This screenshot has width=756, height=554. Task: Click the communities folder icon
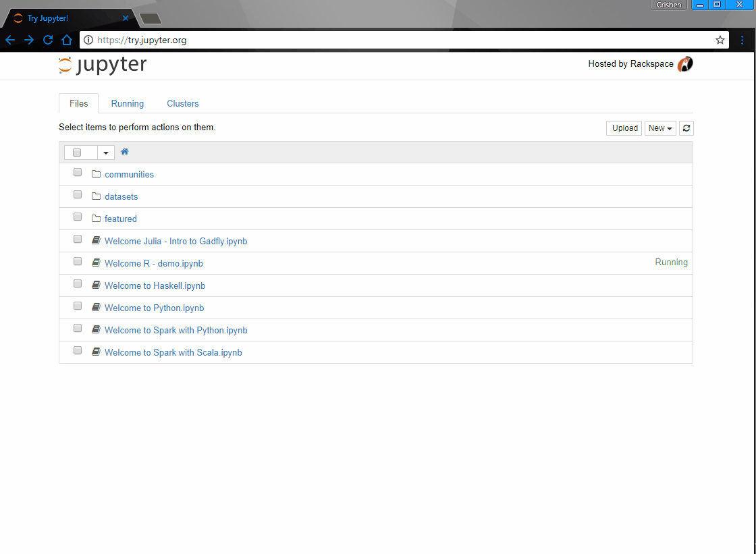pos(96,173)
